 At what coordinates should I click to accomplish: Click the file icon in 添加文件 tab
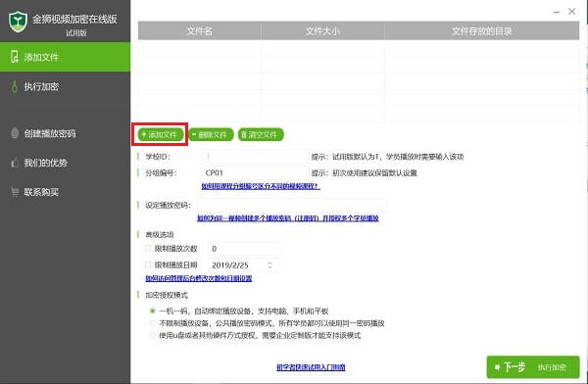pyautogui.click(x=15, y=57)
